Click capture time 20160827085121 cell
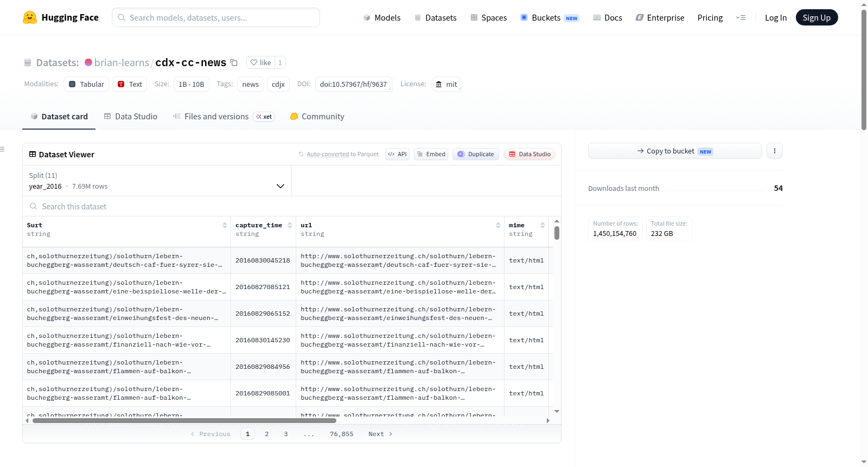The width and height of the screenshot is (868, 467). (263, 287)
